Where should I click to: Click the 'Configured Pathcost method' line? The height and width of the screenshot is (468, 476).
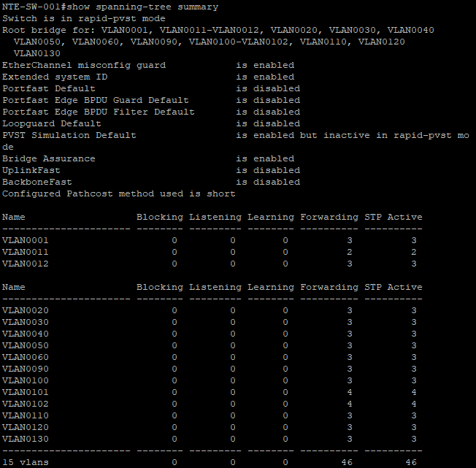119,193
